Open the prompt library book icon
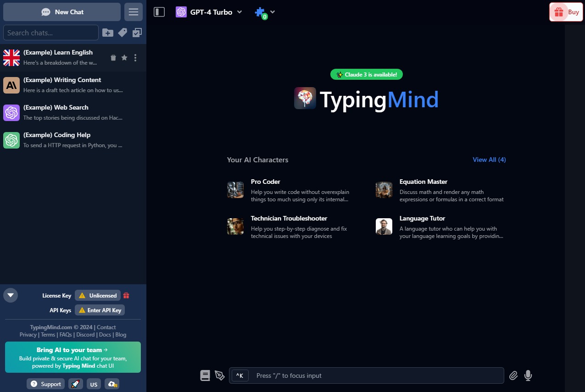The height and width of the screenshot is (392, 585). pos(205,375)
